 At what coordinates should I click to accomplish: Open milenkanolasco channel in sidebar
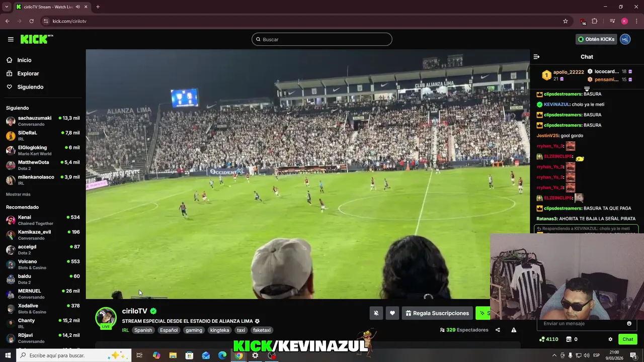tap(43, 180)
